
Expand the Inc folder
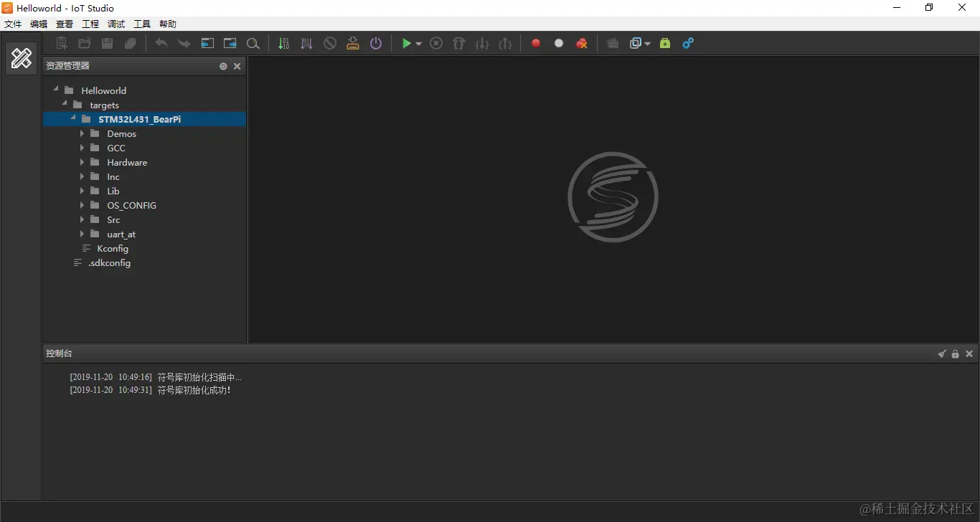82,176
